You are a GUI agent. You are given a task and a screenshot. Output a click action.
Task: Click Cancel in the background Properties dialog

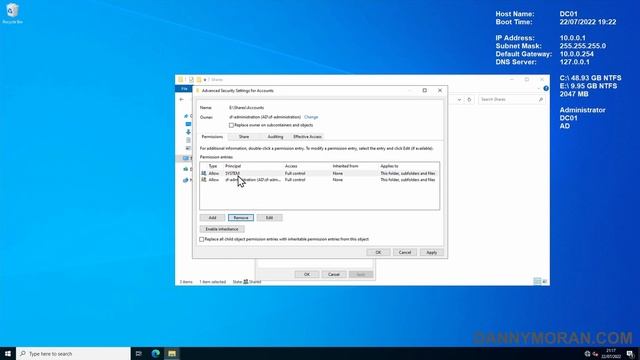coord(334,274)
